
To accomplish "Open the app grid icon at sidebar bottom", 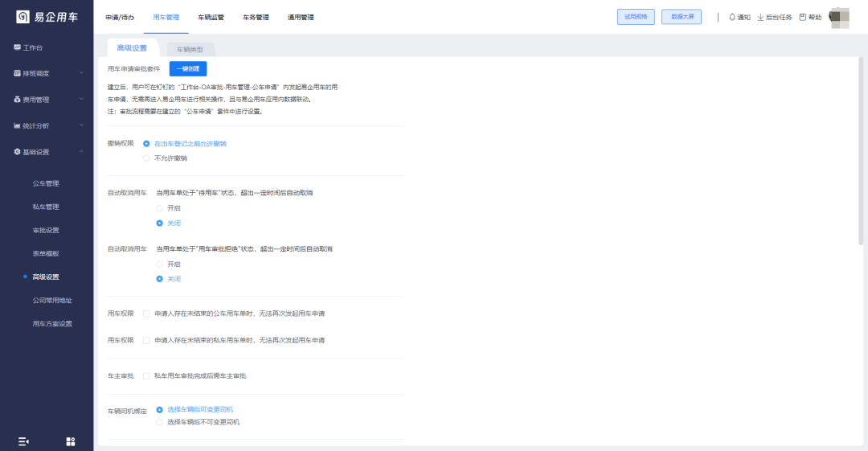I will pos(70,441).
